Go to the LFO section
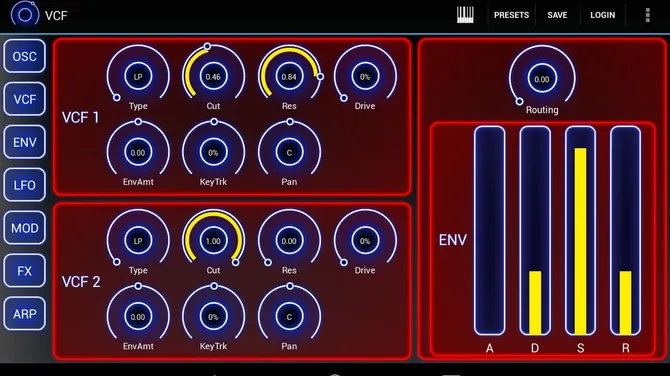Viewport: 670px width, 376px height. 24,185
